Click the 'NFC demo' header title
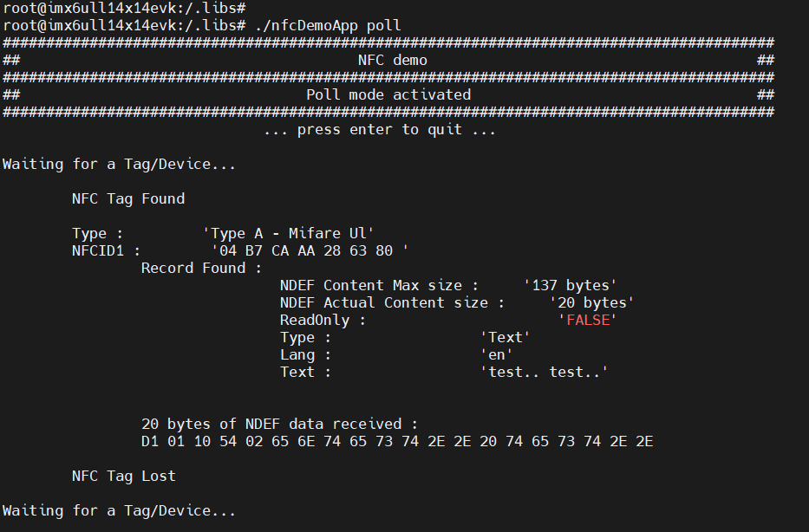This screenshot has height=532, width=809. (x=392, y=60)
